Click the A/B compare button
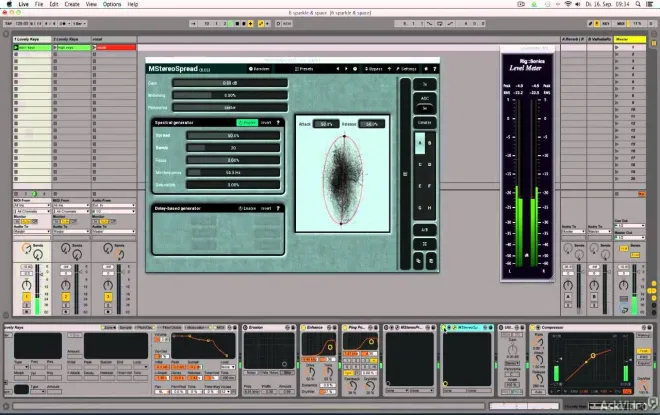The width and height of the screenshot is (660, 415). click(424, 230)
